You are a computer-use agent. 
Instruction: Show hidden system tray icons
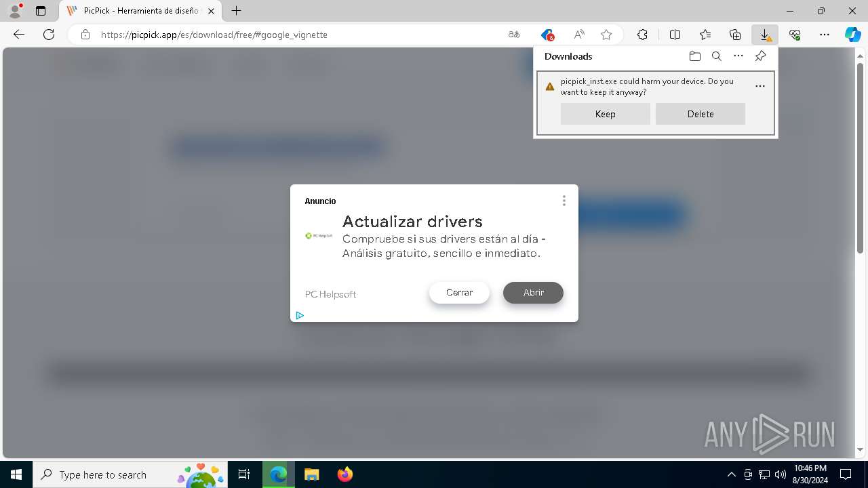tap(731, 474)
